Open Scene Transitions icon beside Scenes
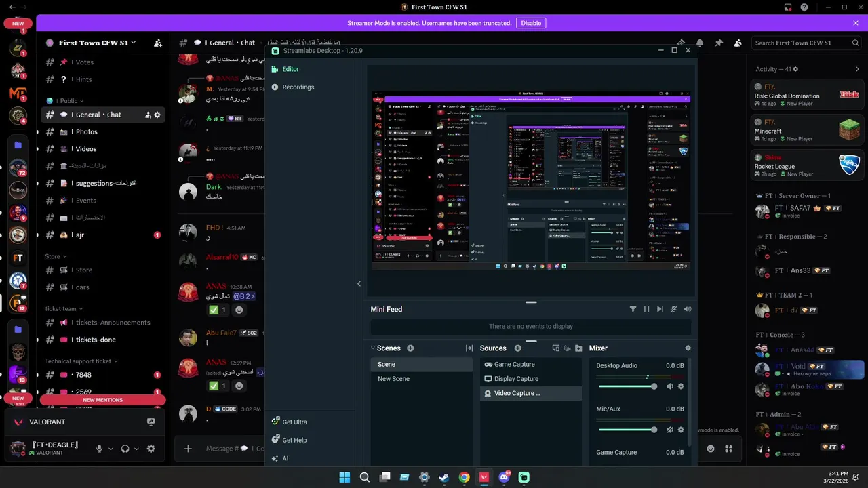868x488 pixels. click(x=469, y=348)
